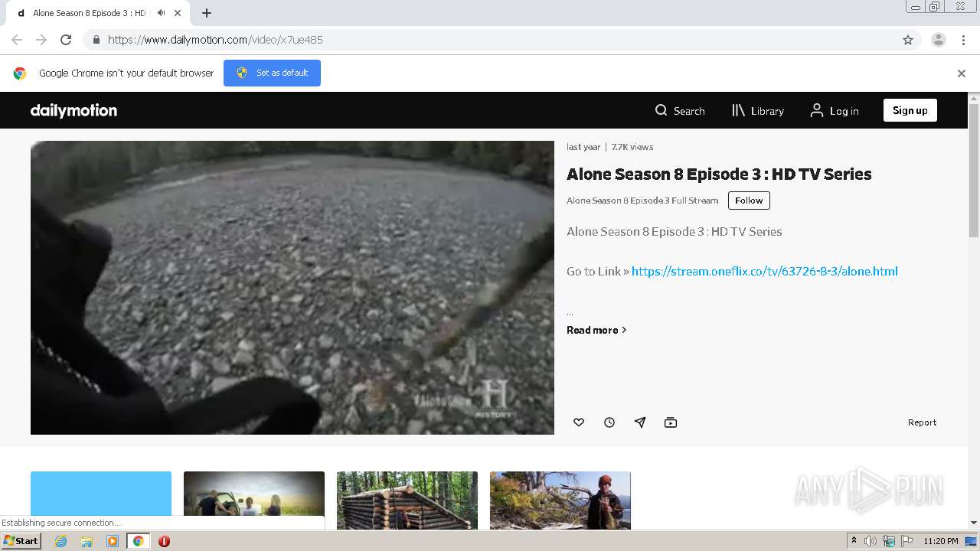The height and width of the screenshot is (551, 980).
Task: Open the stream.oneflix.co link
Action: click(764, 271)
